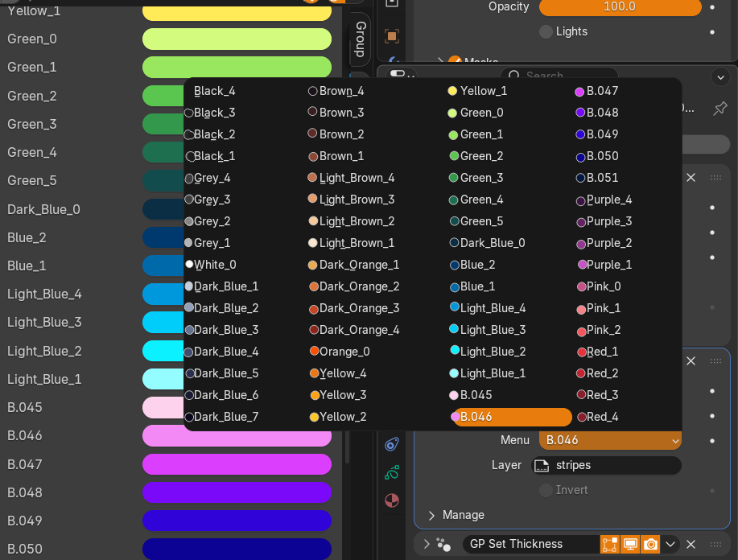Enable the Lights checkbox
738x560 pixels.
(546, 32)
